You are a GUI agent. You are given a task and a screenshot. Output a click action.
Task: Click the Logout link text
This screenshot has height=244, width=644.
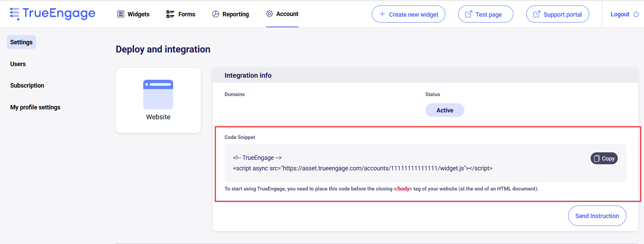coord(620,14)
